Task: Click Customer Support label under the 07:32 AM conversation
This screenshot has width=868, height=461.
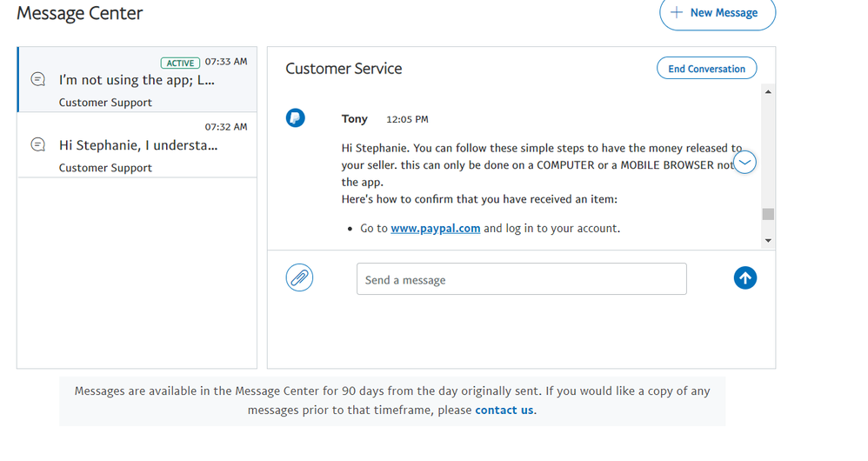Action: coord(105,168)
